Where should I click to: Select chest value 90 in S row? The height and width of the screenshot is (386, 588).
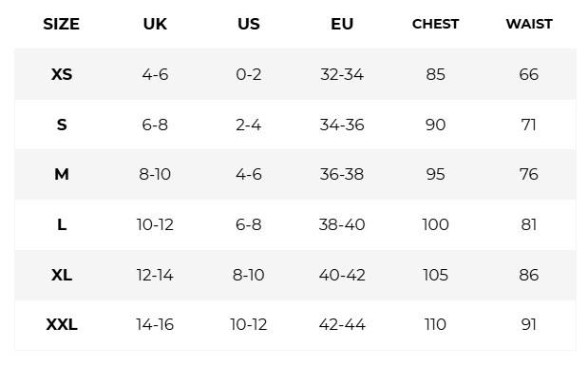click(x=435, y=125)
